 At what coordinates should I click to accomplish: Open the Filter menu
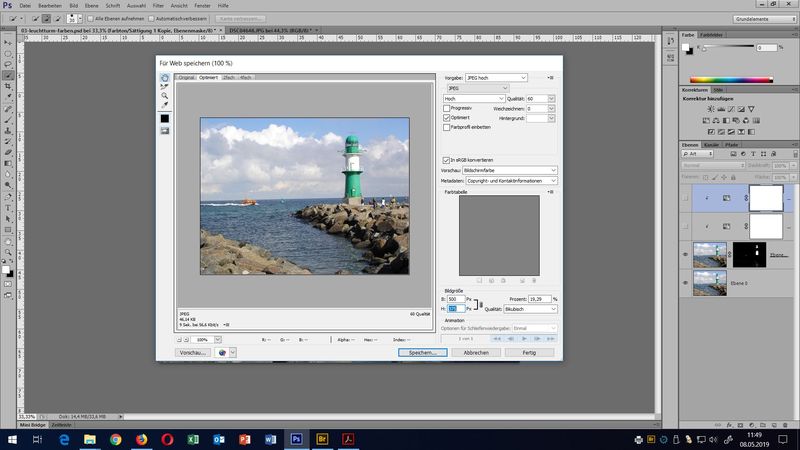pyautogui.click(x=158, y=6)
